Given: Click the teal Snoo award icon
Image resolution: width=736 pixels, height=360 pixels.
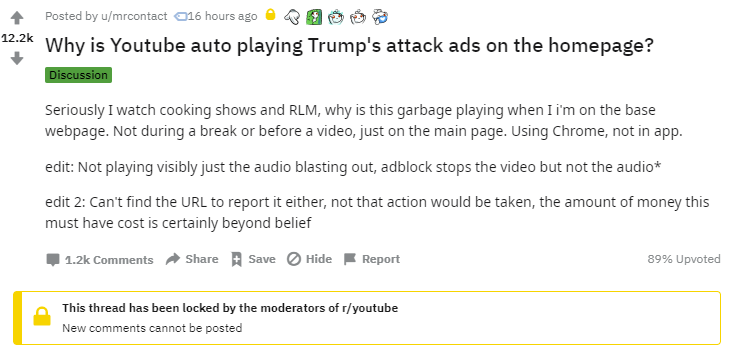Looking at the screenshot, I should click(x=336, y=17).
